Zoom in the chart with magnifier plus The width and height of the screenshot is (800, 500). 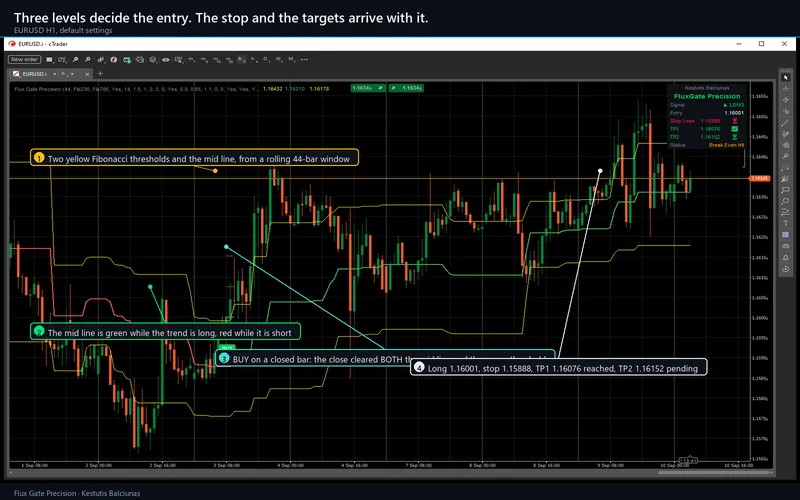(x=75, y=60)
